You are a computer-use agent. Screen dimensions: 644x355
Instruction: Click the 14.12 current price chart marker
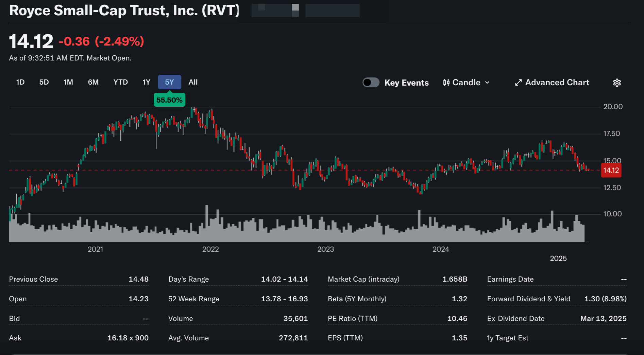coord(611,170)
